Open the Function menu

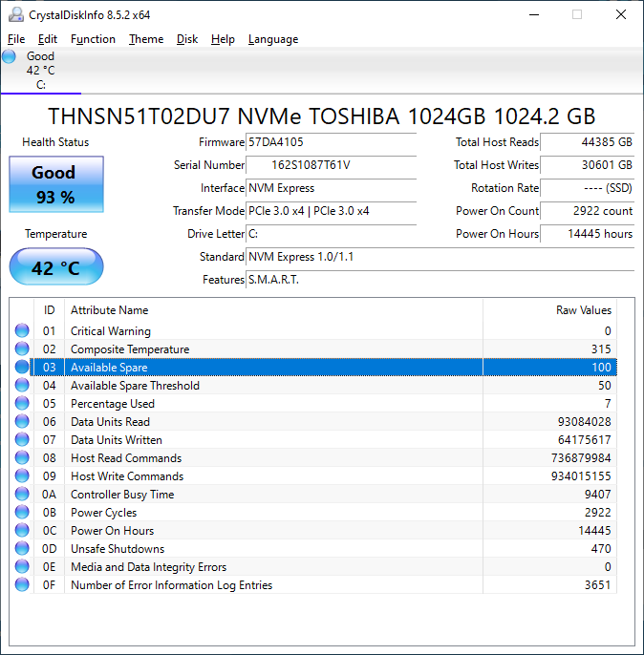point(93,39)
